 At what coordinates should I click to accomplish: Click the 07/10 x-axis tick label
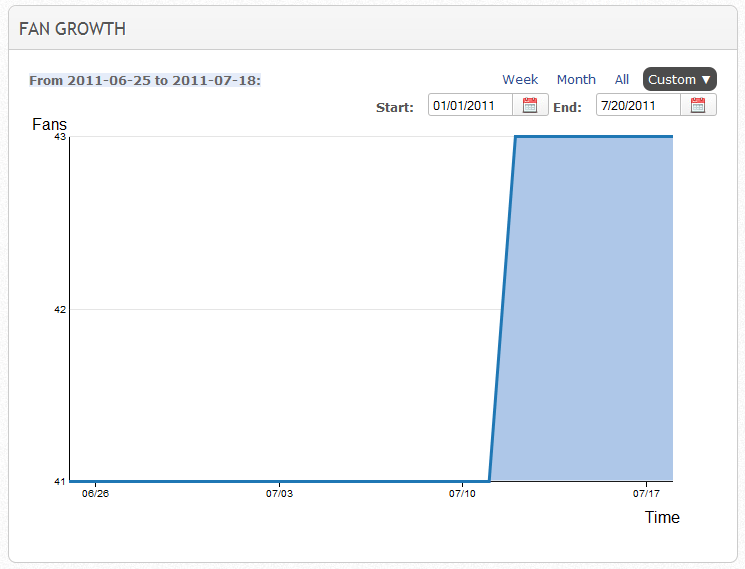tap(462, 493)
